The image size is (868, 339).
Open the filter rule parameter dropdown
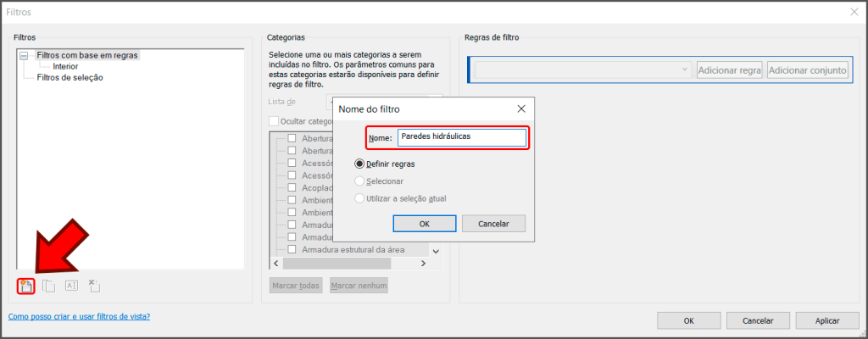click(583, 69)
